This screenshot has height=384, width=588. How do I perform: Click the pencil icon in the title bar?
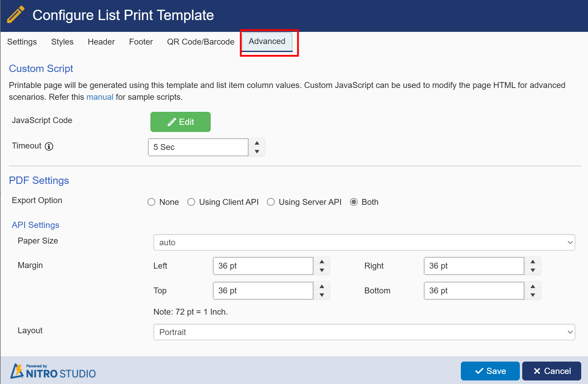(16, 14)
